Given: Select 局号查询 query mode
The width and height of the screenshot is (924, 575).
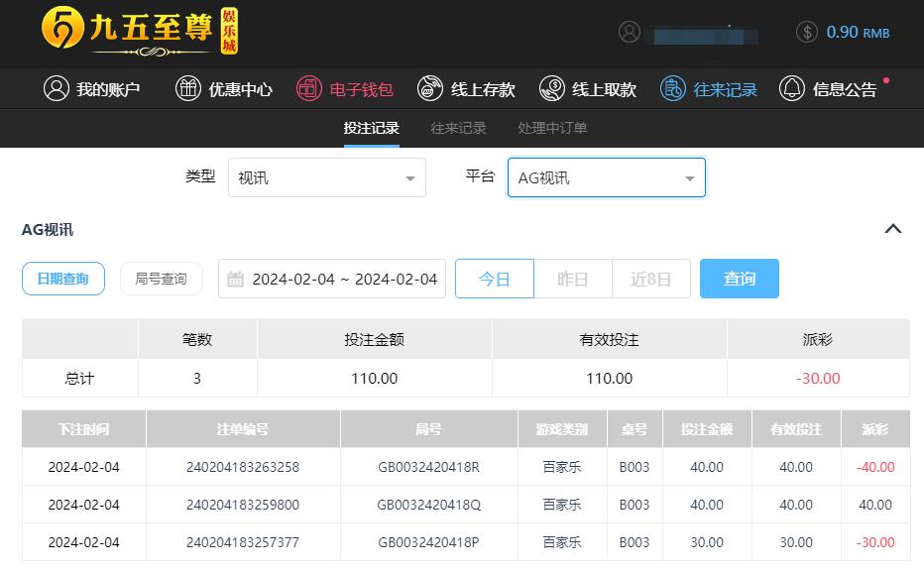Looking at the screenshot, I should click(162, 279).
